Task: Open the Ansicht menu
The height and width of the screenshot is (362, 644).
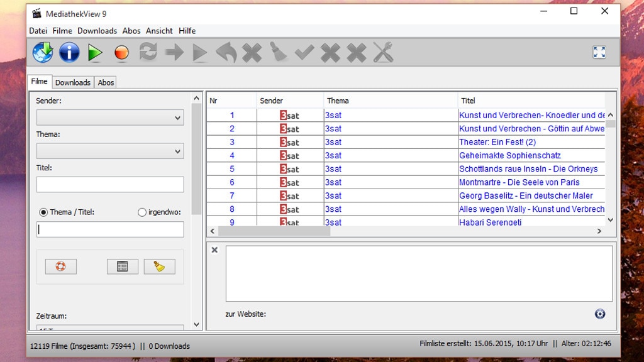Action: coord(159,31)
